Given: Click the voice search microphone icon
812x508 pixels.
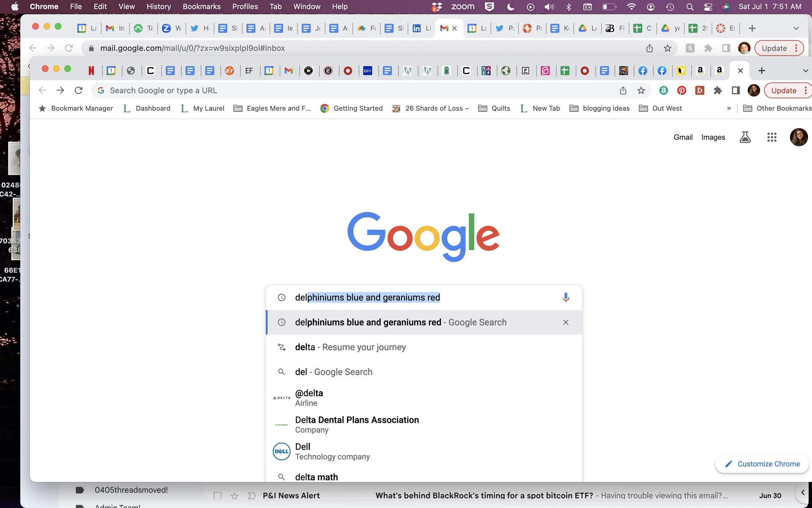Looking at the screenshot, I should [565, 297].
